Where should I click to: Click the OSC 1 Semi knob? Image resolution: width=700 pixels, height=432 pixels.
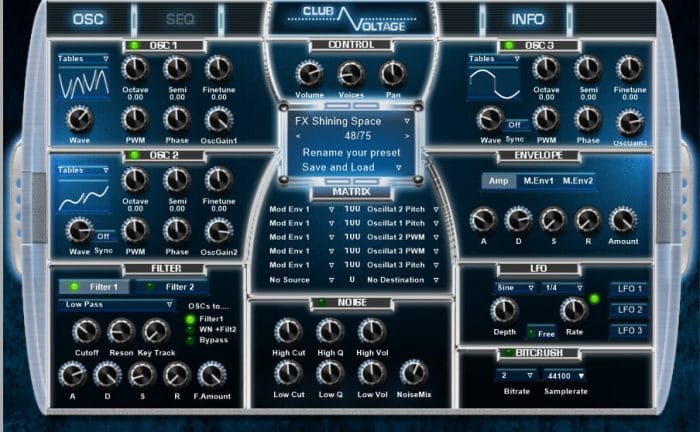coord(177,68)
